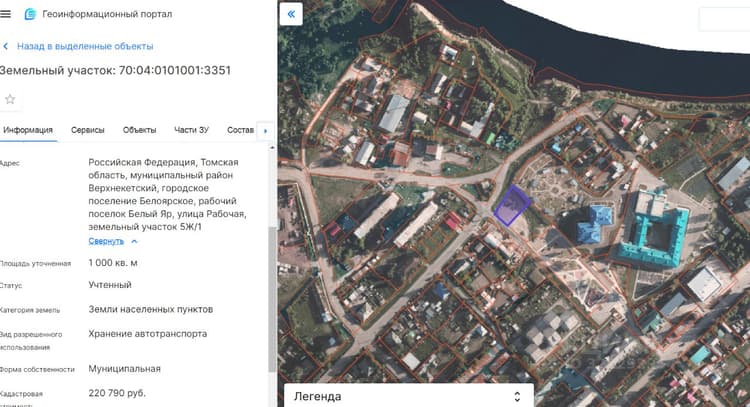This screenshot has width=750, height=407.
Task: Click the Площадь уточненная label
Action: coord(35,264)
